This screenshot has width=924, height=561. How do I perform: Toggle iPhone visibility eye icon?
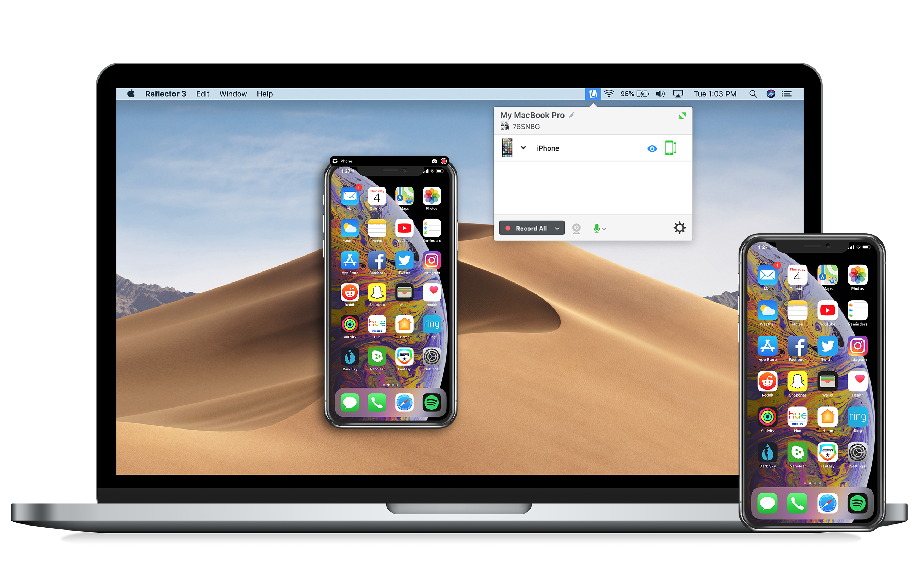[x=652, y=149]
